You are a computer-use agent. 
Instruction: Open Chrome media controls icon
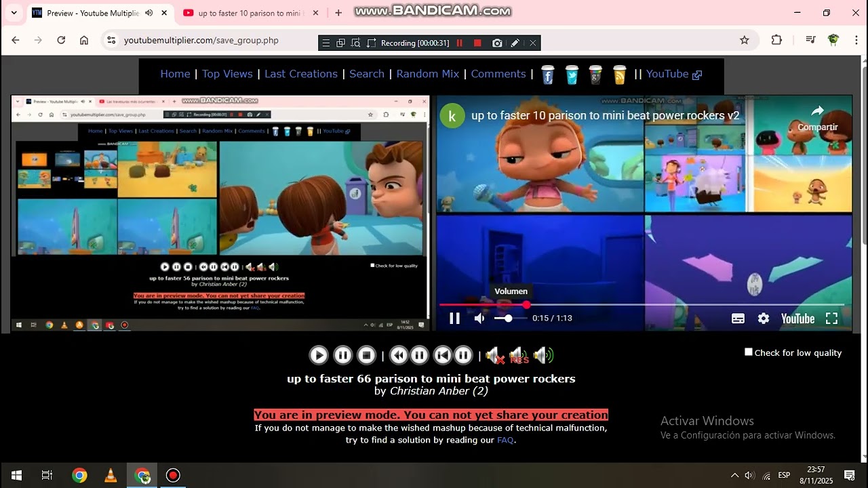click(x=810, y=40)
